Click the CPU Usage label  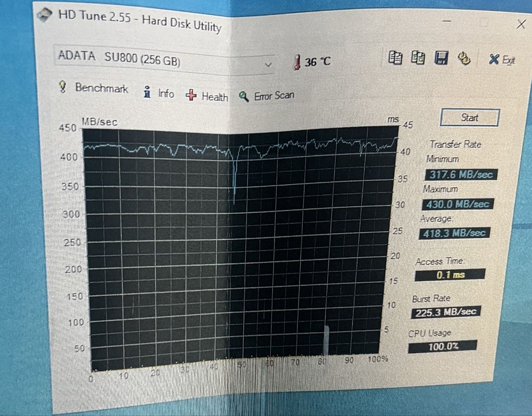[x=429, y=333]
